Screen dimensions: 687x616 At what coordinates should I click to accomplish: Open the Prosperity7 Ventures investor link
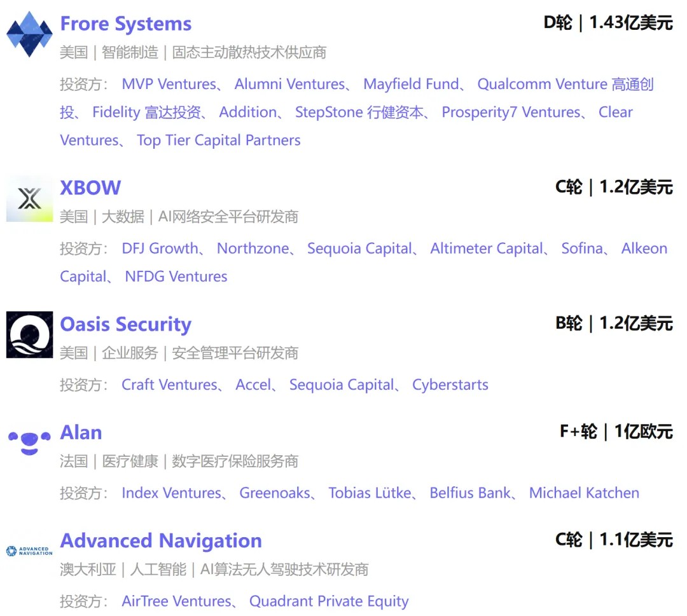coord(511,112)
